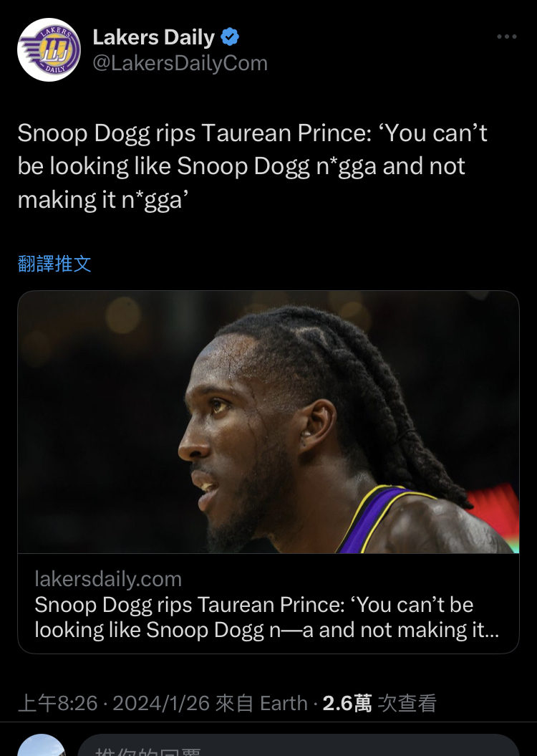Open the Lakers Daily display name

pos(153,37)
